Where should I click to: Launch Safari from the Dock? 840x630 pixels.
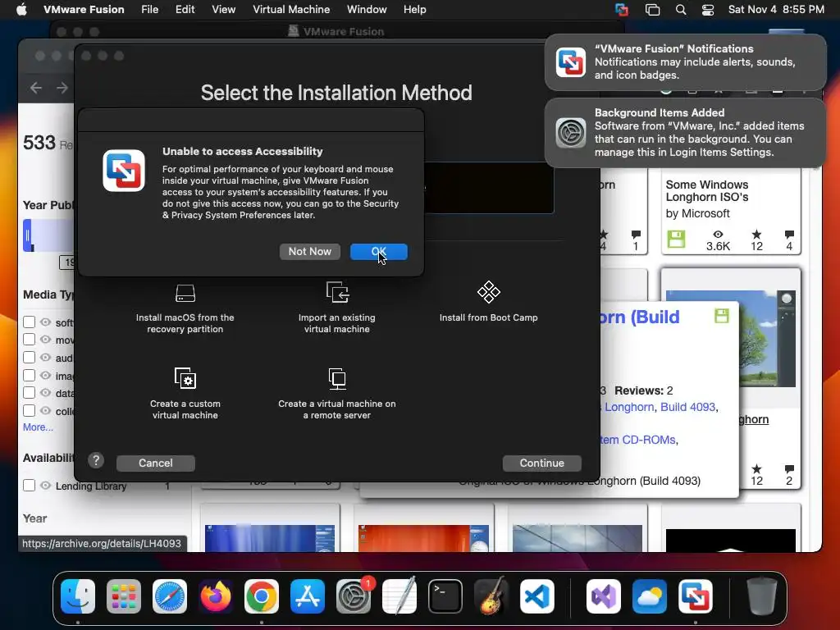tap(170, 596)
